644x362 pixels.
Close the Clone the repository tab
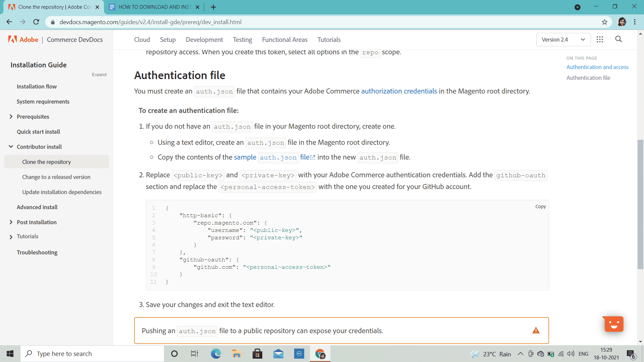pos(97,7)
